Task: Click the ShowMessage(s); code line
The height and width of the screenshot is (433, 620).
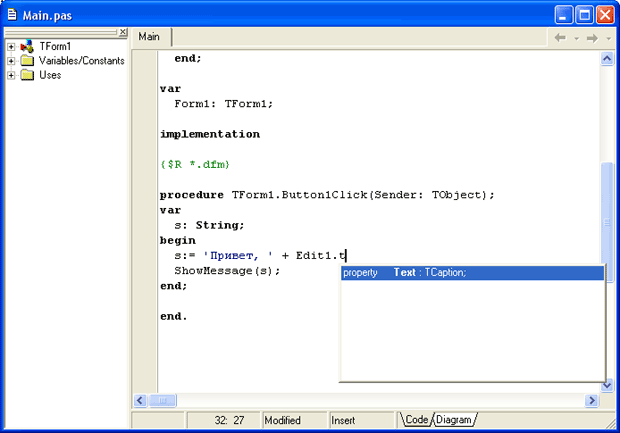Action: coord(227,271)
